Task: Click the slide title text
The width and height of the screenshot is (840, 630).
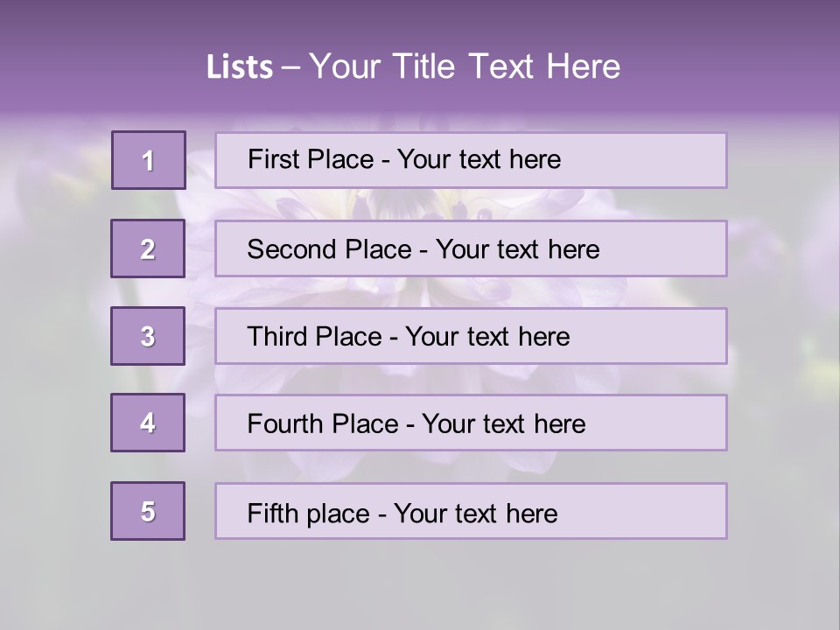Action: (x=413, y=66)
